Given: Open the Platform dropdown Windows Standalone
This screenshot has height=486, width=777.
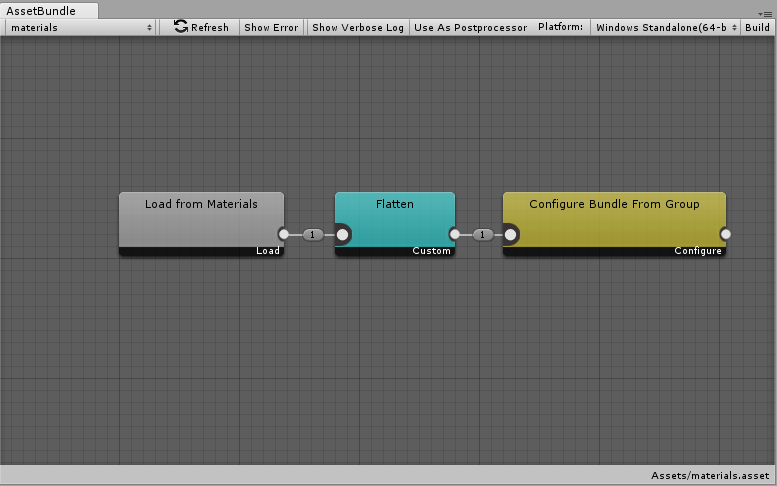Looking at the screenshot, I should coord(666,28).
